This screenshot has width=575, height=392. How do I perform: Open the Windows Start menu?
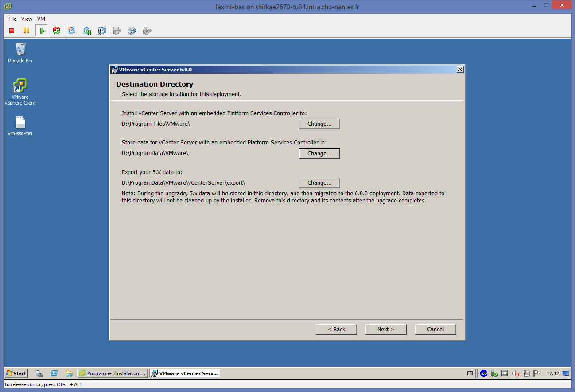click(x=16, y=373)
